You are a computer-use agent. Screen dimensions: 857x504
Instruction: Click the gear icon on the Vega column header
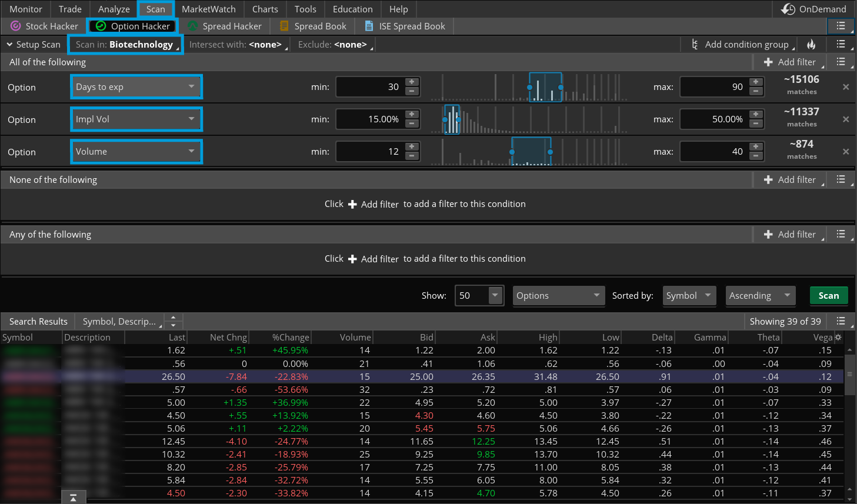[x=838, y=337]
